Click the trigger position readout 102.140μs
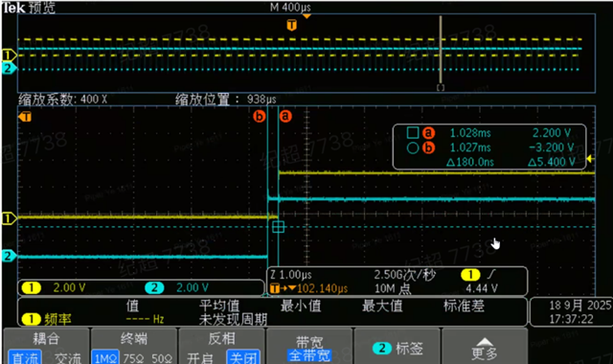The height and width of the screenshot is (364, 613). [322, 289]
